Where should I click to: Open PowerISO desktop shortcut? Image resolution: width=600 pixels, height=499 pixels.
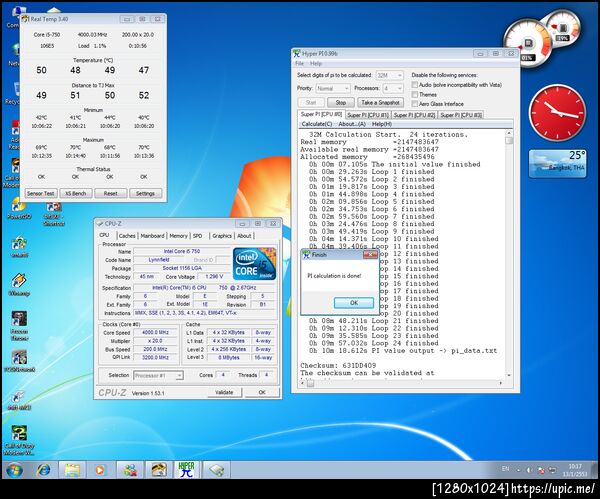[x=18, y=209]
